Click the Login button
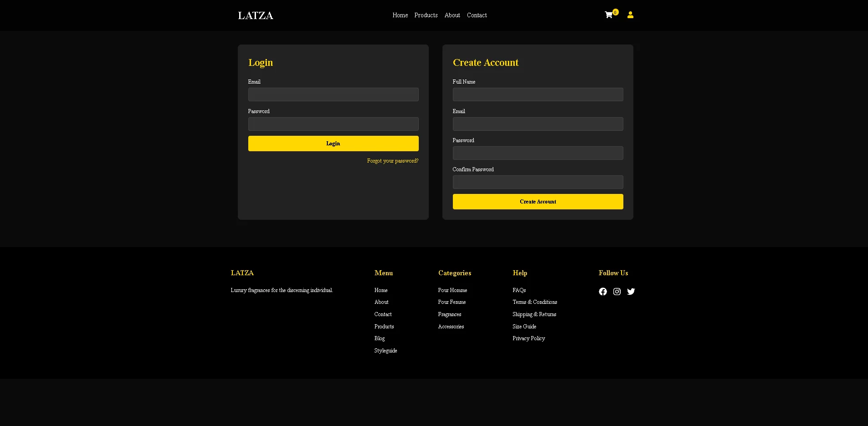Viewport: 868px width, 426px height. 333,143
